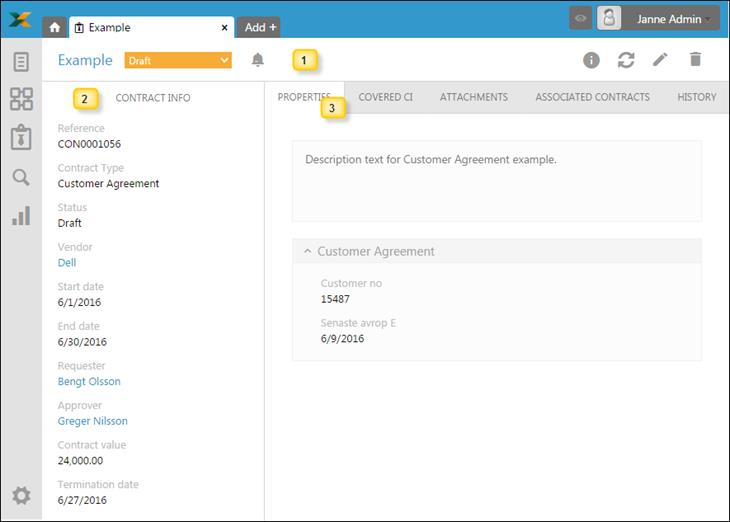Switch to the Covered CI tab
The width and height of the screenshot is (730, 522).
click(x=385, y=97)
